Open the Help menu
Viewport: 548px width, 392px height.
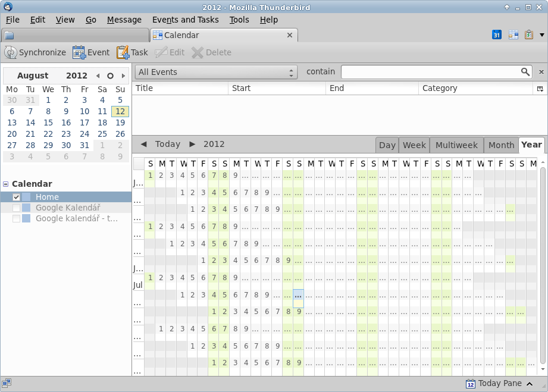pos(269,20)
